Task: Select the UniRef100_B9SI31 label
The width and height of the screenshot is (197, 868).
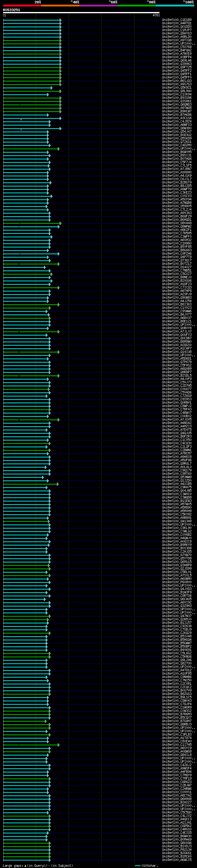Action: pyautogui.click(x=177, y=155)
